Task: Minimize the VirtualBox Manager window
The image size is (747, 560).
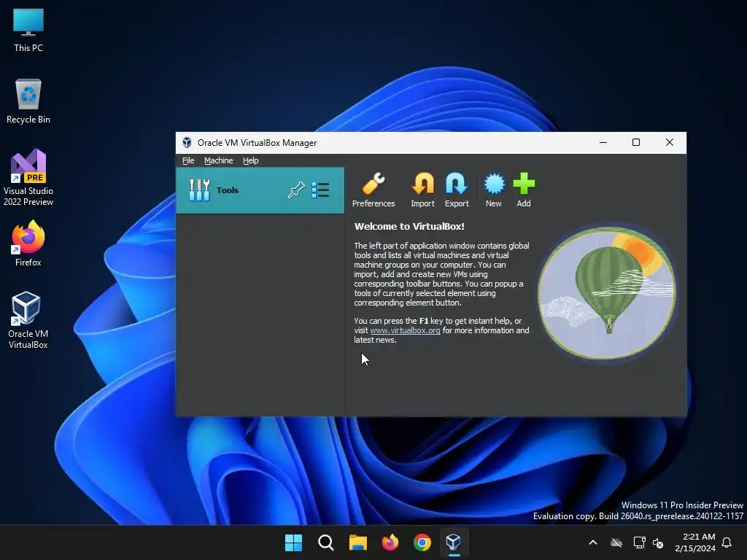Action: [603, 142]
